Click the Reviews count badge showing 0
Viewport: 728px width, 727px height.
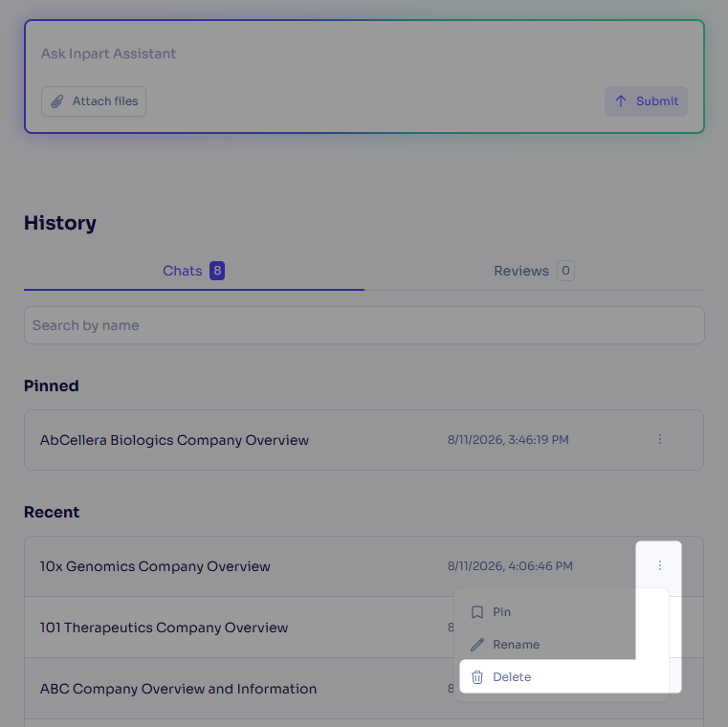[x=565, y=271]
